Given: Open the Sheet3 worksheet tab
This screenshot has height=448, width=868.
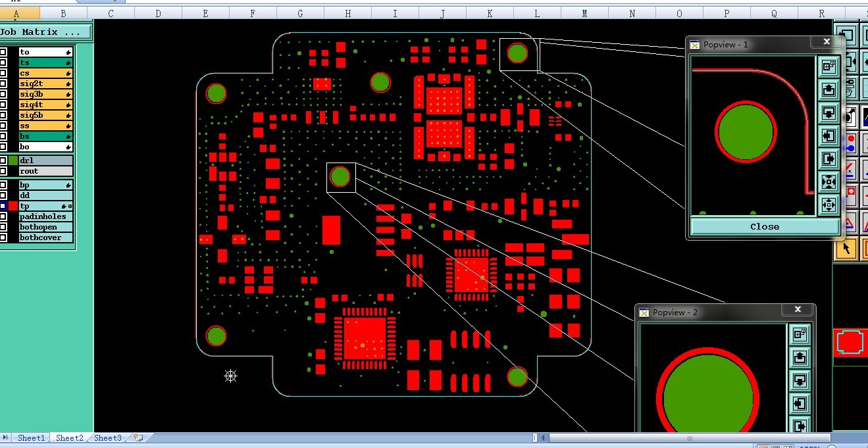Looking at the screenshot, I should coord(108,437).
